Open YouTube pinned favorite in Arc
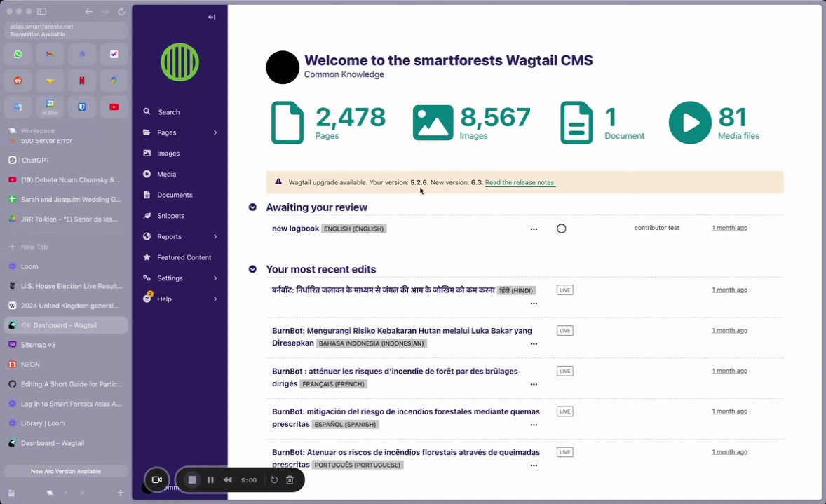 114,107
